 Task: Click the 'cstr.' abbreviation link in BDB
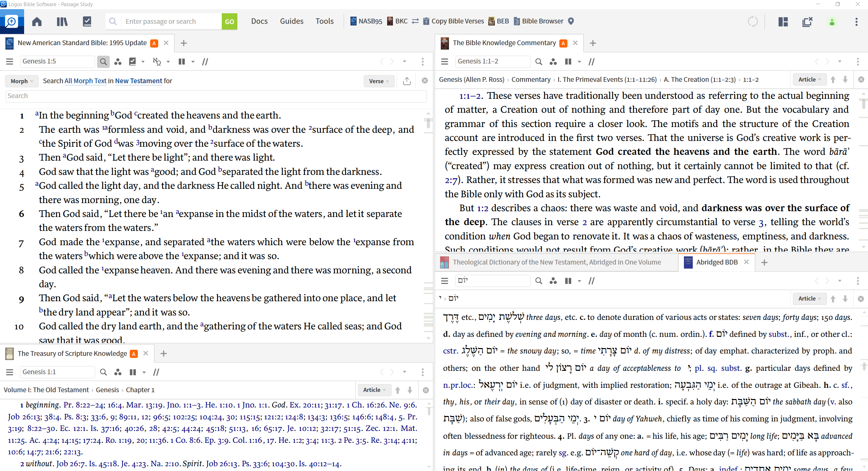450,351
